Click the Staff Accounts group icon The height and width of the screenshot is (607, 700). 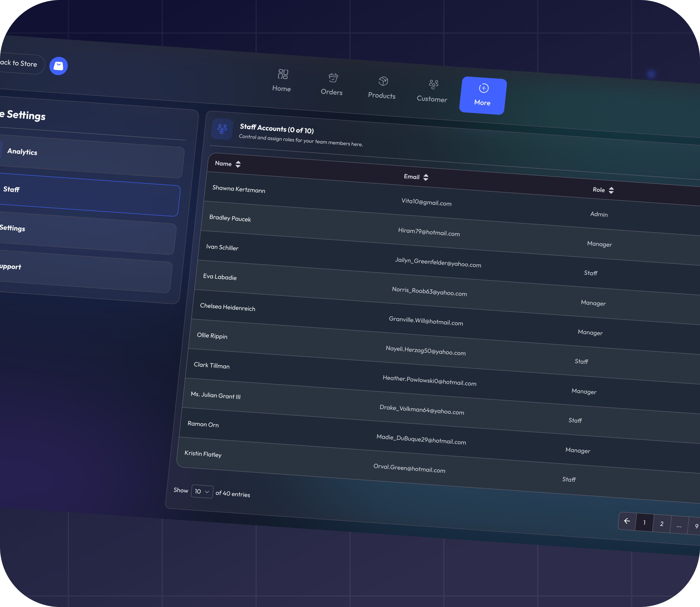click(x=222, y=129)
